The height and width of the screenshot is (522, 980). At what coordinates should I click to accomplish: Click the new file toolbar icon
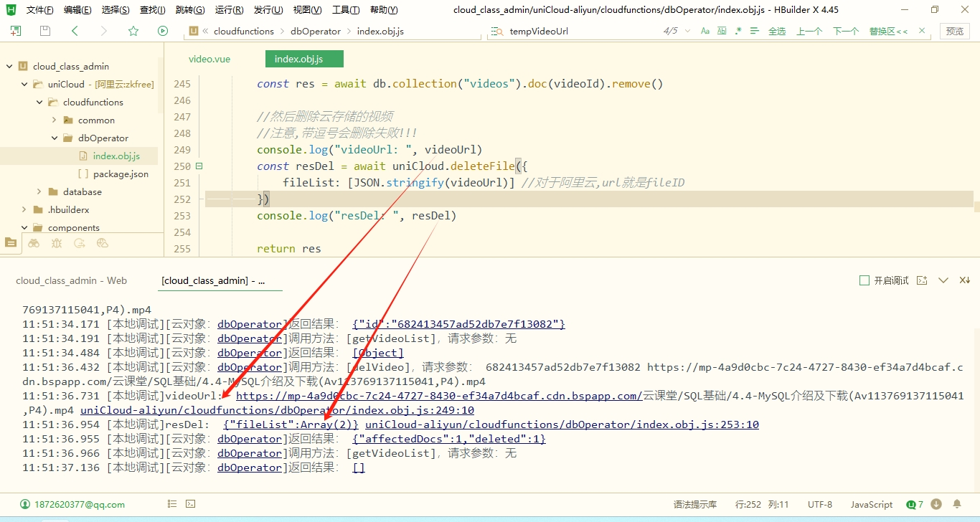click(x=16, y=31)
